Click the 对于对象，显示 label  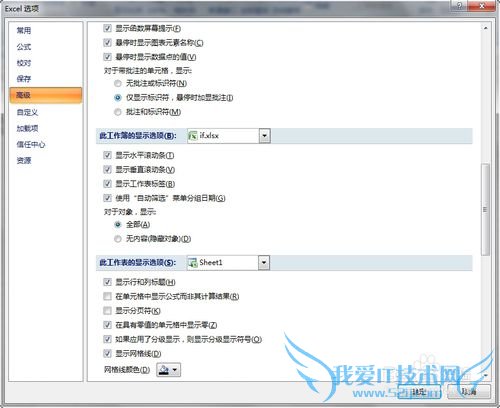click(x=130, y=212)
